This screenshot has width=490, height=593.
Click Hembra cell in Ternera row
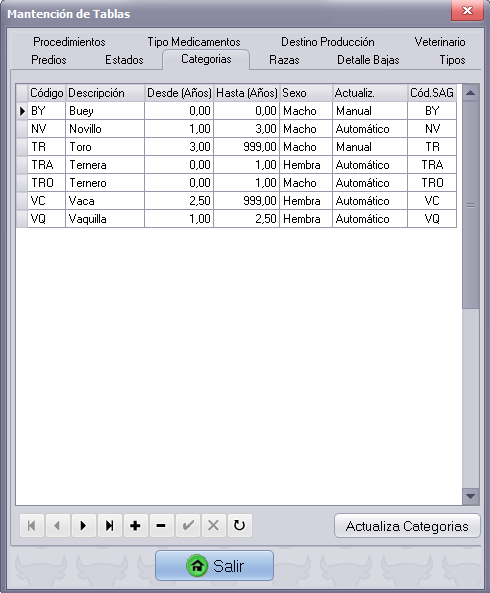306,165
